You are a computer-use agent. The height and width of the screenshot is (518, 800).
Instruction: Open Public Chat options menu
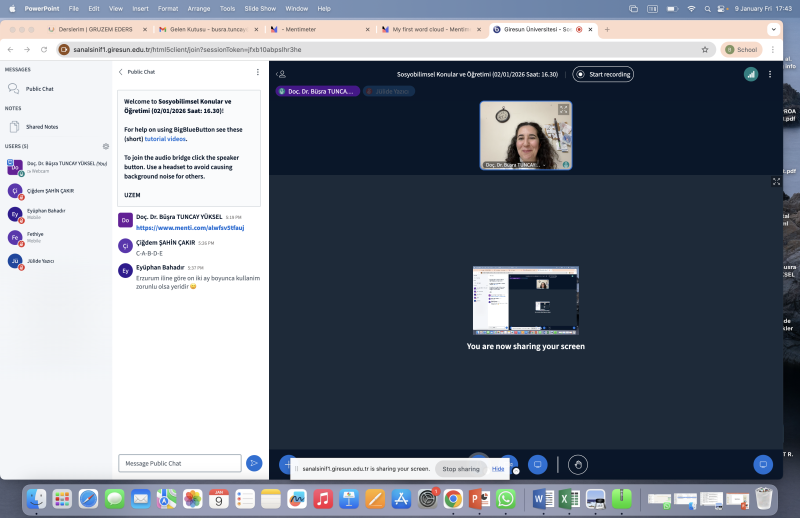[257, 72]
